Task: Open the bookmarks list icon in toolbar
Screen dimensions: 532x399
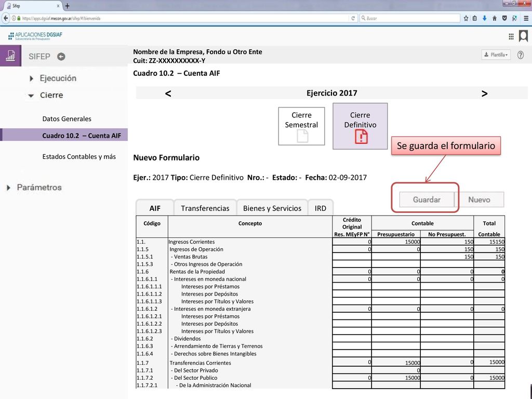Action: 475,18
